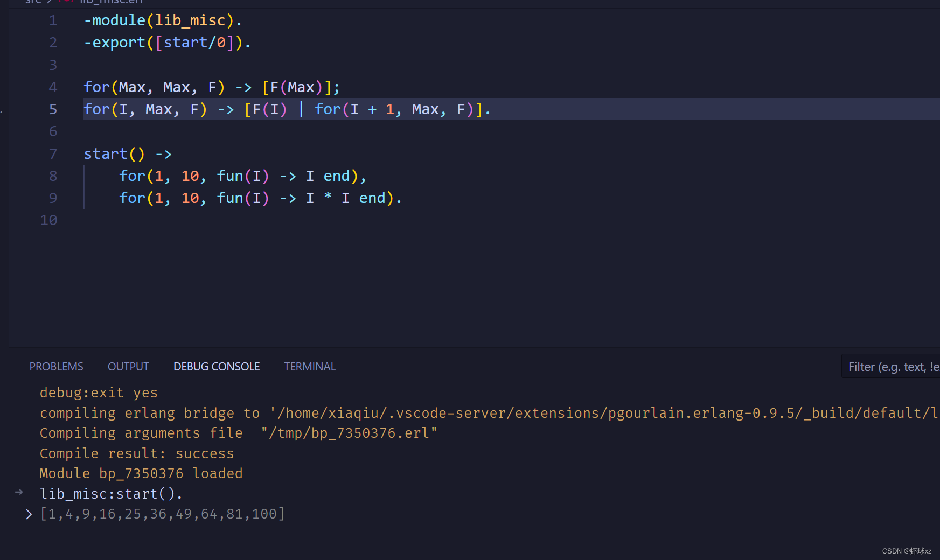Click the 'I end),' call on line 8
Image resolution: width=940 pixels, height=560 pixels.
coord(242,176)
